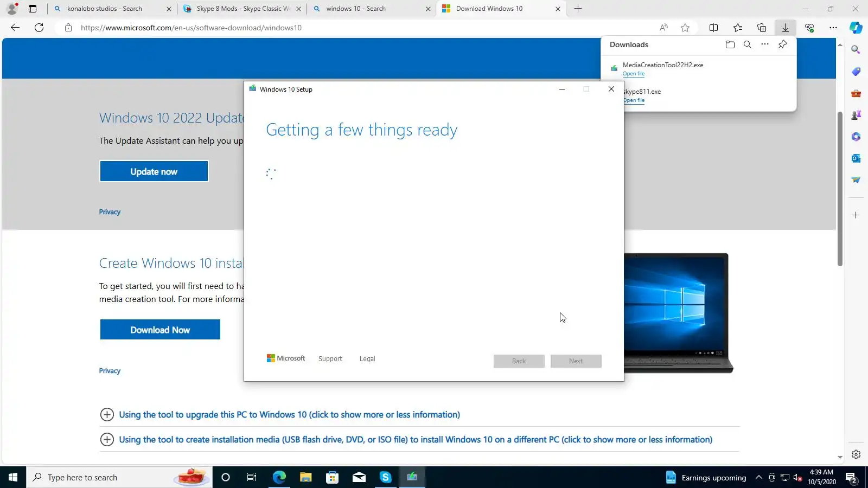Image resolution: width=868 pixels, height=488 pixels.
Task: Open the Outlook icon in sidebar
Action: [x=856, y=158]
